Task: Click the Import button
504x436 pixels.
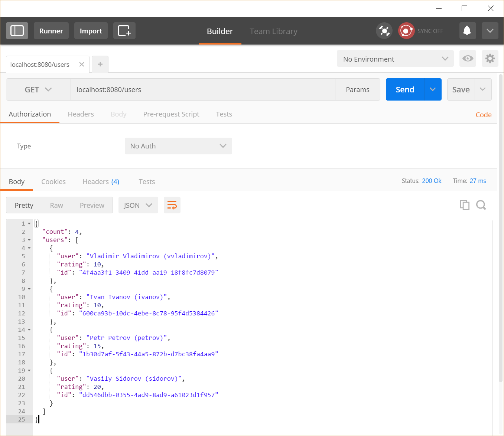Action: 91,30
